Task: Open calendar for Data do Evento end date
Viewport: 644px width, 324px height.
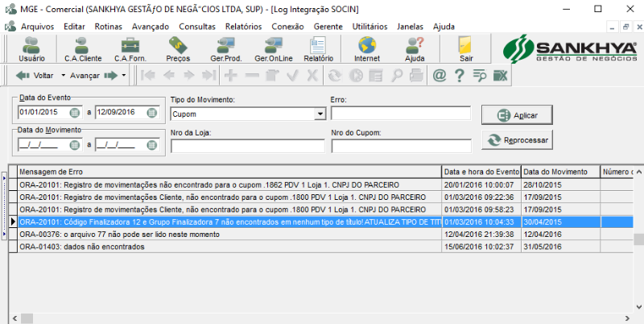Action: 152,112
